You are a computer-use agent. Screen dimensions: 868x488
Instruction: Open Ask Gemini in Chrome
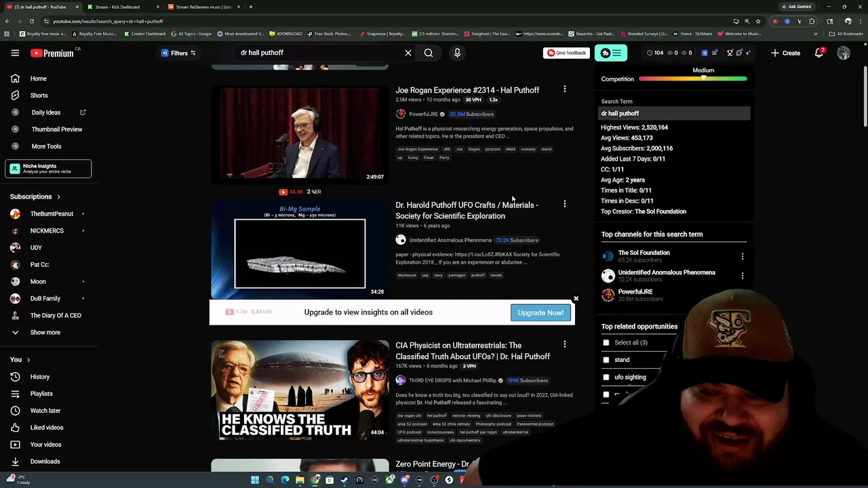point(796,7)
